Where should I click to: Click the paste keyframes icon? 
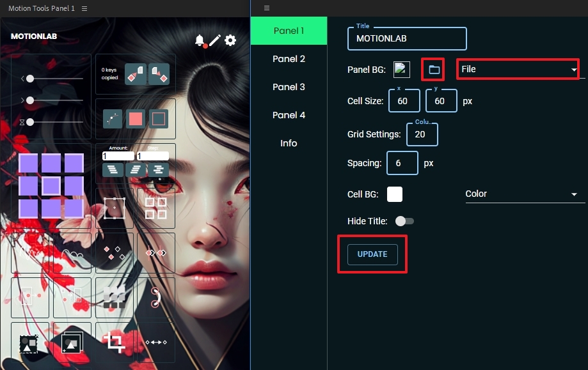[x=158, y=73]
